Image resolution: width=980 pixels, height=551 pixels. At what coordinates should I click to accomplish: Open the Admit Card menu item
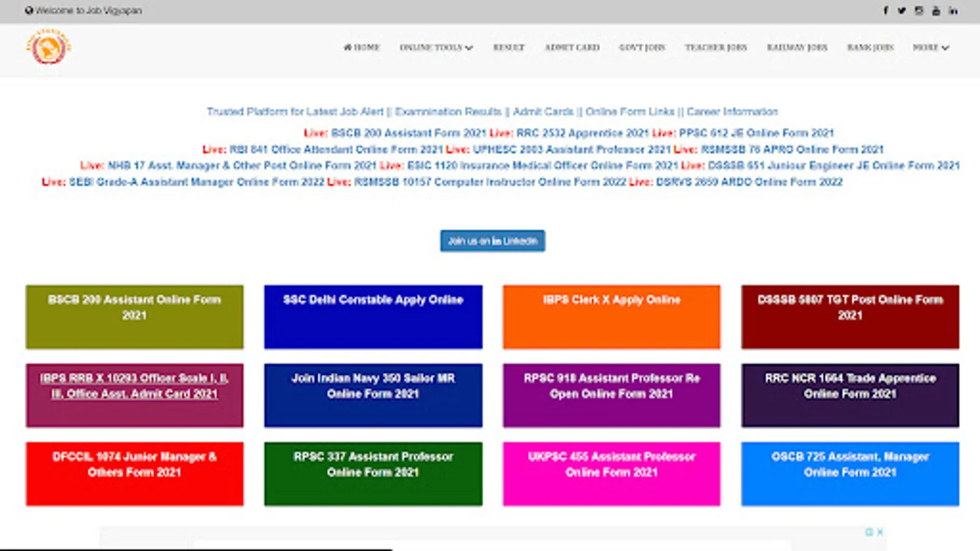point(572,47)
